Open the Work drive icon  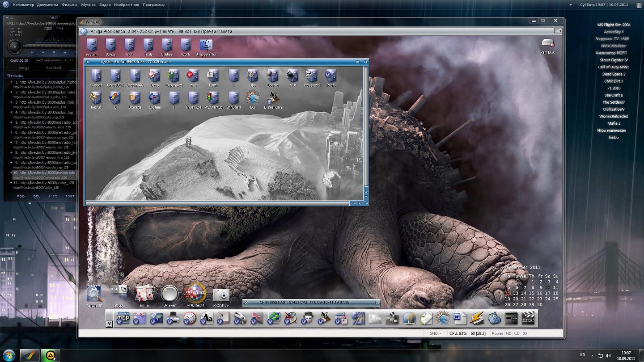pos(186,47)
